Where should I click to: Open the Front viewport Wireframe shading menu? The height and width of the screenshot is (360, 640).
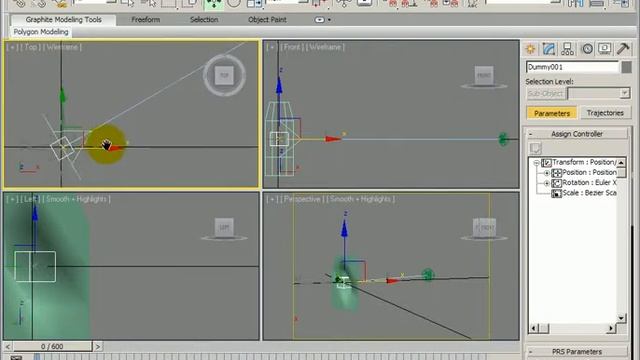point(325,47)
